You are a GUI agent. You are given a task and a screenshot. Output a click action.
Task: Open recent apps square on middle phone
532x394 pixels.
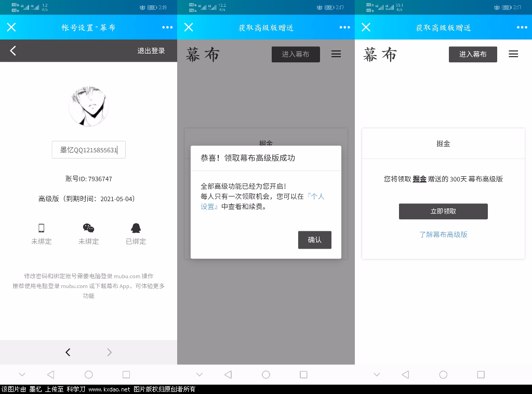click(x=303, y=375)
